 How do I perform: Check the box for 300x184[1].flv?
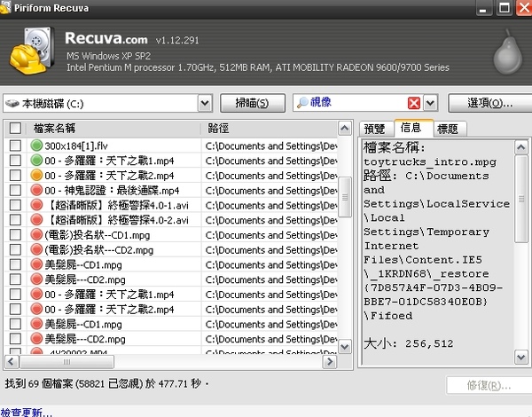[x=15, y=146]
